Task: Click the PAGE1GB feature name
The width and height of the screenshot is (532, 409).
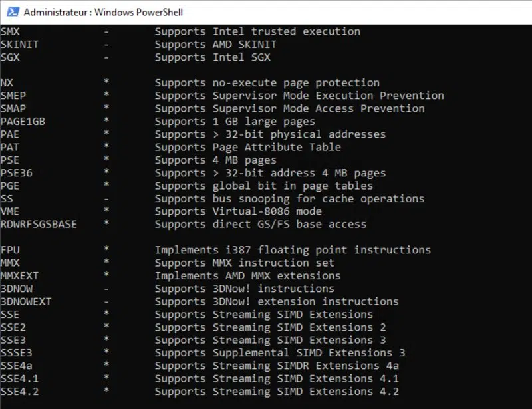Action: (23, 122)
